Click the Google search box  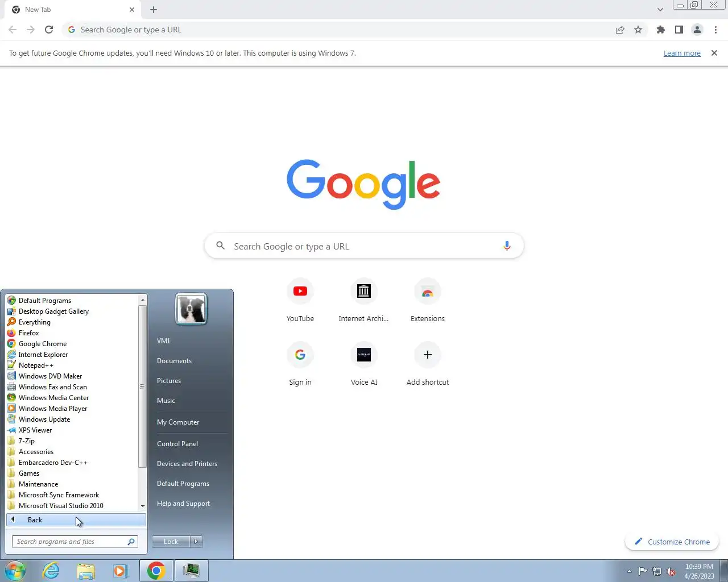[x=364, y=246]
